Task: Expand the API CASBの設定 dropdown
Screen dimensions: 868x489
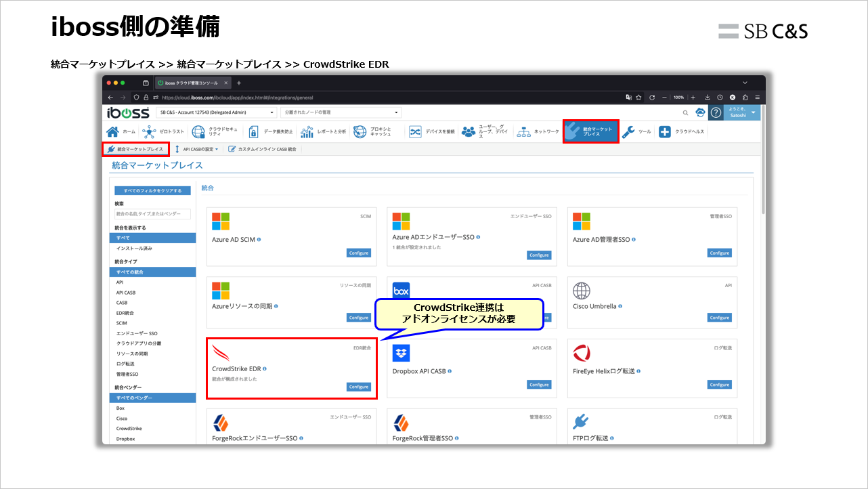Action: (x=200, y=150)
